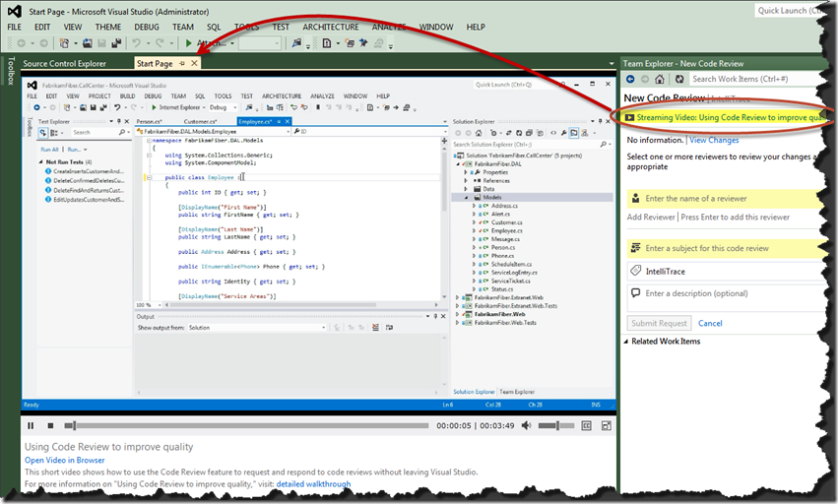Open the Attach button dropdown arrow
838x504 pixels.
pyautogui.click(x=232, y=44)
